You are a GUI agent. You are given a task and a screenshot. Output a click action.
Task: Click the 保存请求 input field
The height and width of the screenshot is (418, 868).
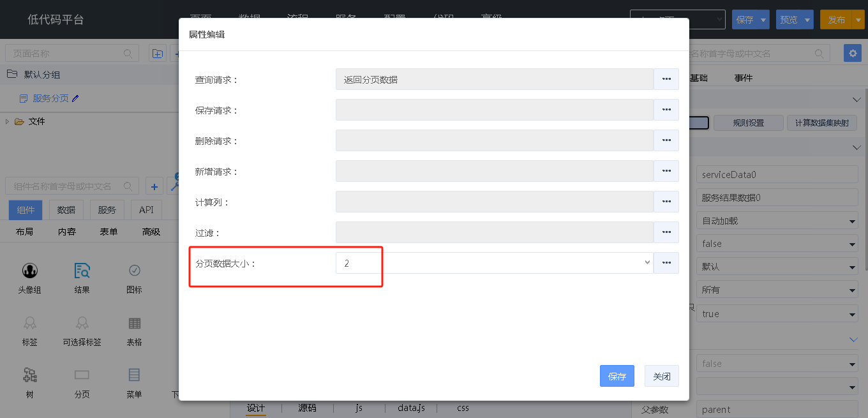[x=494, y=110]
